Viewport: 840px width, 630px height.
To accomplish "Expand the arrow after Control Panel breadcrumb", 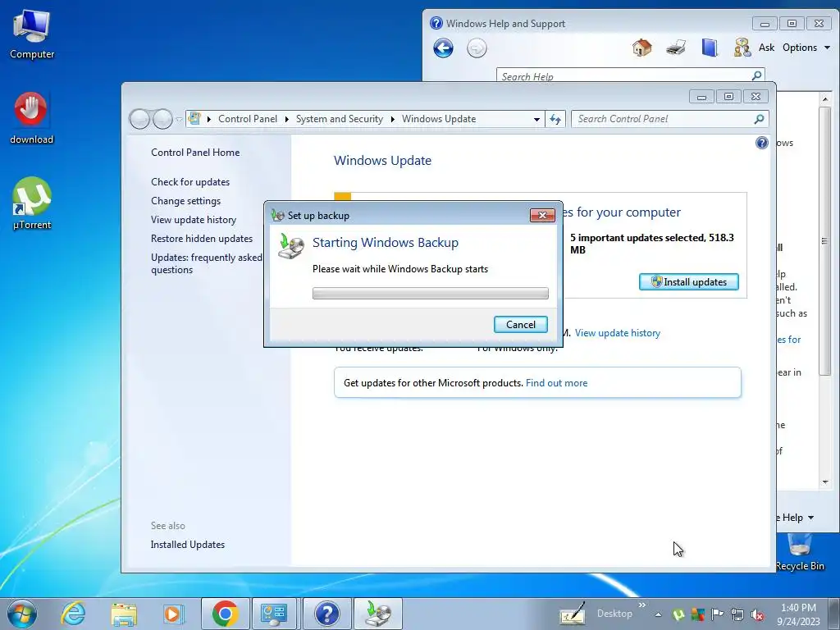I will [x=286, y=119].
